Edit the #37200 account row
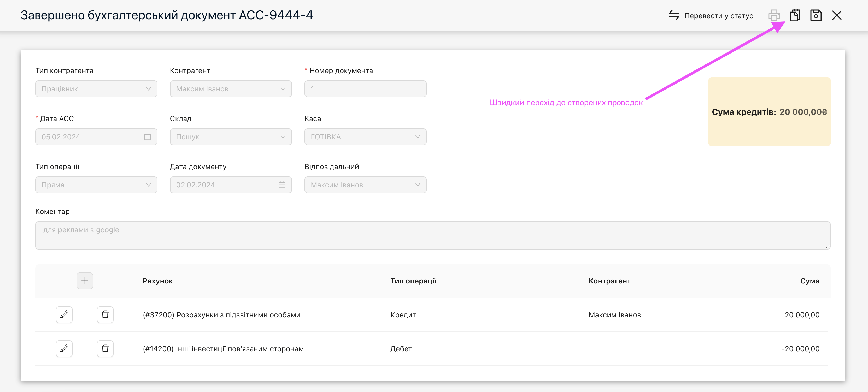Image resolution: width=868 pixels, height=392 pixels. pyautogui.click(x=64, y=314)
